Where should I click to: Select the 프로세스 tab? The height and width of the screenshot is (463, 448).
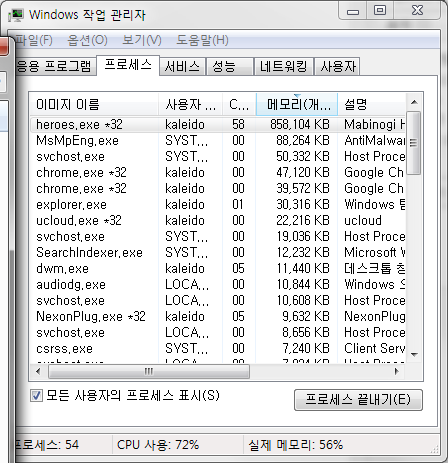(128, 65)
